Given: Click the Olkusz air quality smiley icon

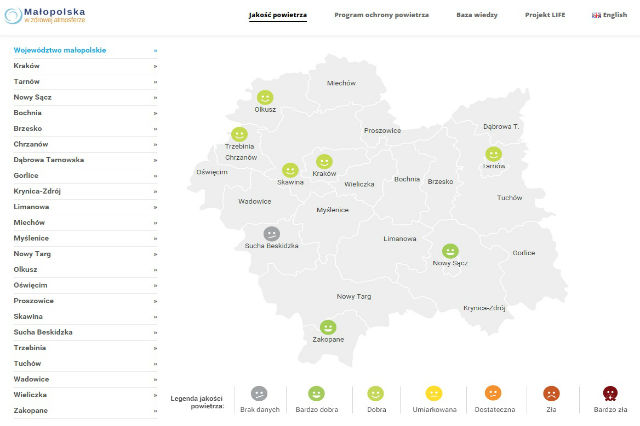Looking at the screenshot, I should (265, 98).
